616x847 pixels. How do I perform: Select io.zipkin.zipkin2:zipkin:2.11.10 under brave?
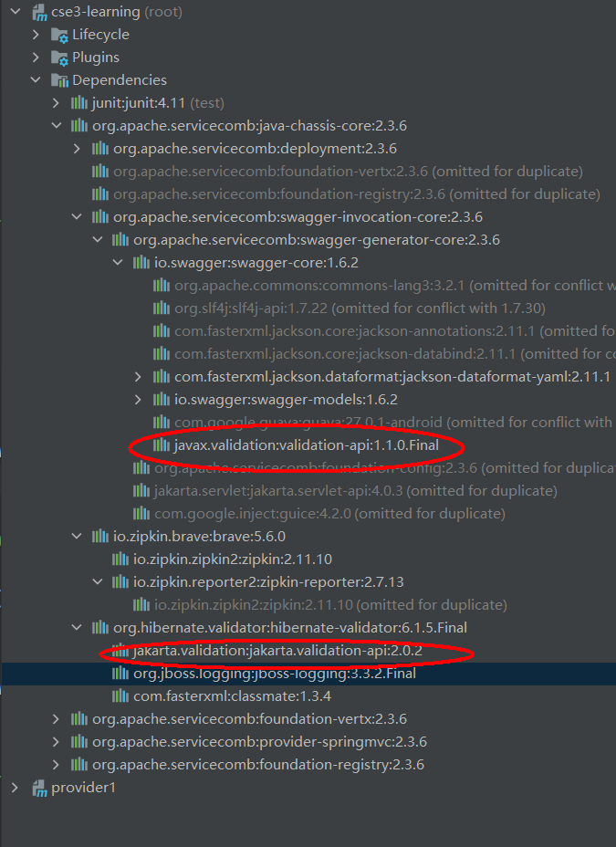click(x=233, y=559)
